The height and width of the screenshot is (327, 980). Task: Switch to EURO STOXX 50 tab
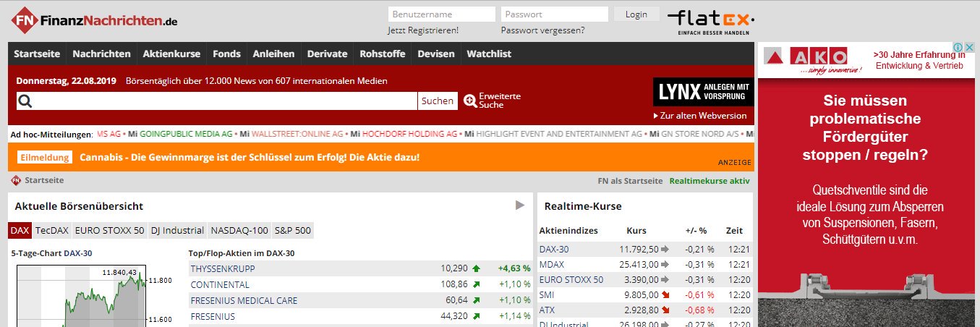109,231
